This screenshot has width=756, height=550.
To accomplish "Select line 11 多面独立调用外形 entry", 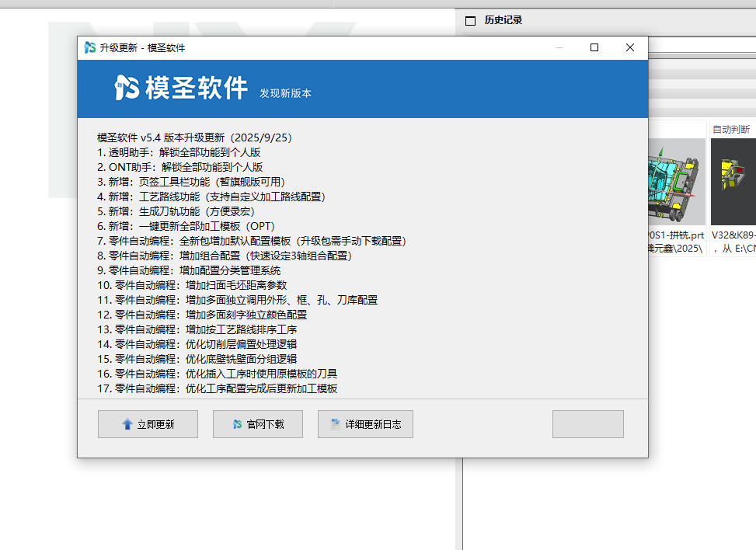I will coord(237,301).
